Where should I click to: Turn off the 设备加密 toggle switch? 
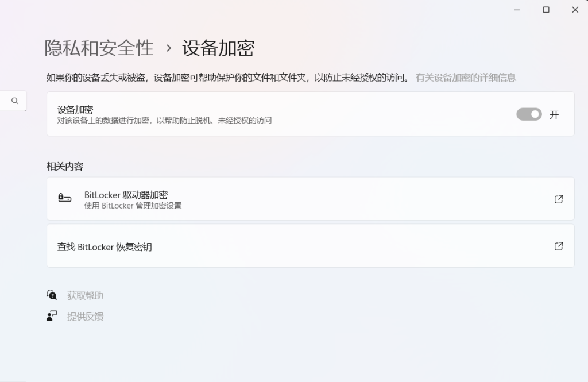(x=529, y=114)
